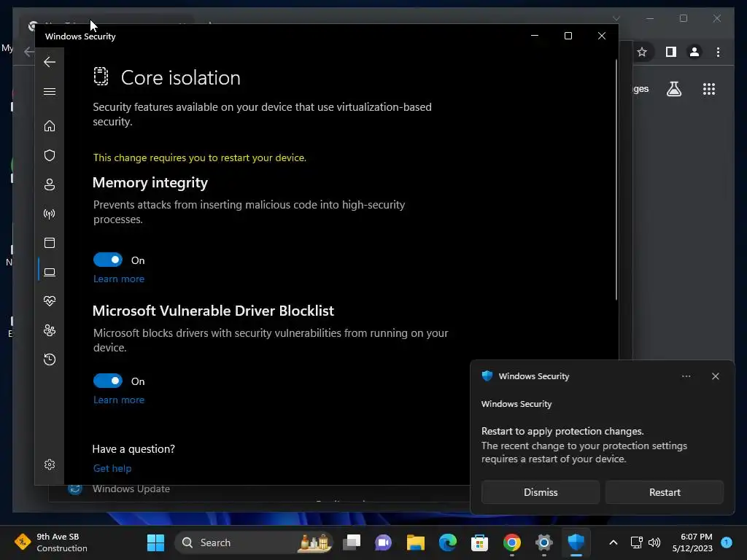Open Protection history clock icon

pyautogui.click(x=50, y=359)
